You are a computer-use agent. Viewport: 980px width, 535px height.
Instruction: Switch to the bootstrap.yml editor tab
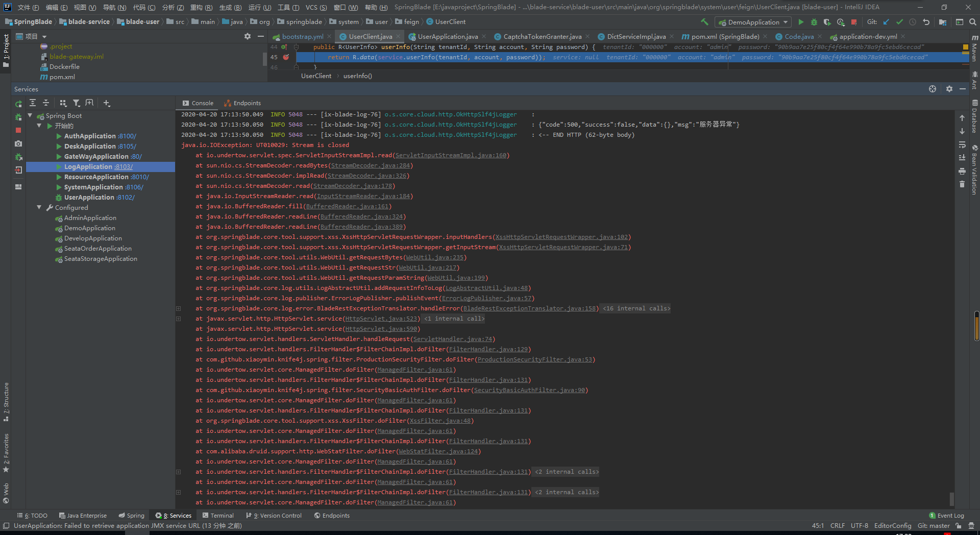pos(303,36)
